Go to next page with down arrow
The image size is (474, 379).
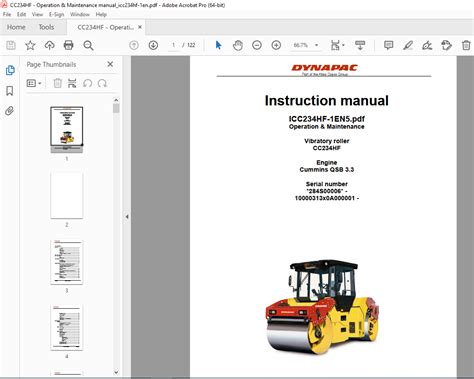point(153,45)
